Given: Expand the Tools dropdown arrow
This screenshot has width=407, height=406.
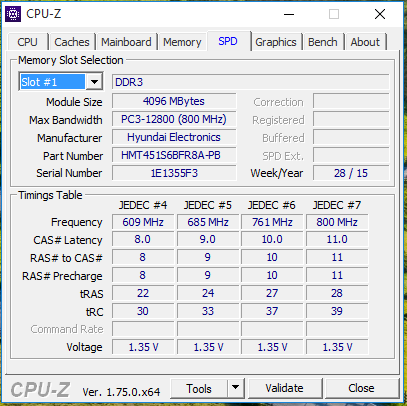Looking at the screenshot, I should [x=236, y=388].
